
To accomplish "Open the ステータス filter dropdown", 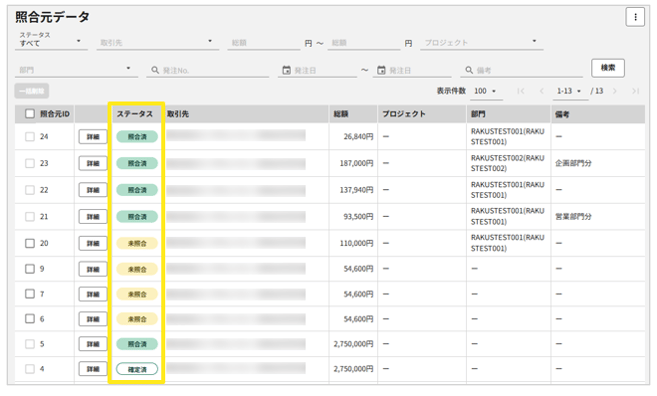I will (51, 41).
